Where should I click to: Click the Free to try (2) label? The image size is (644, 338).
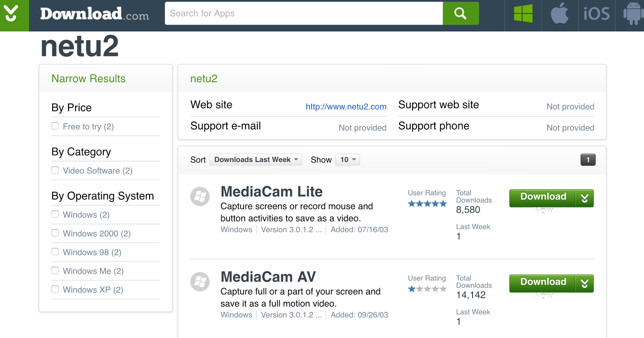88,126
